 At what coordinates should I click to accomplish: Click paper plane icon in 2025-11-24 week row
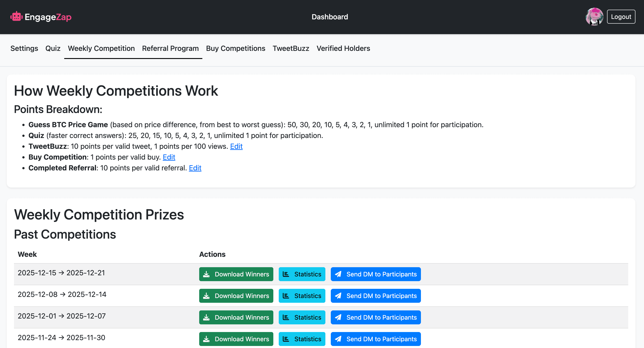(338, 339)
